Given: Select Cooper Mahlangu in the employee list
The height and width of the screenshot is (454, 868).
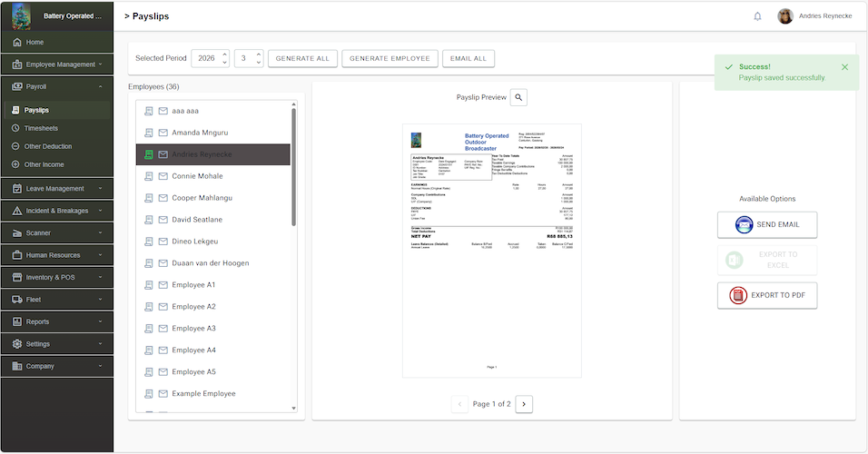Looking at the screenshot, I should tap(213, 198).
